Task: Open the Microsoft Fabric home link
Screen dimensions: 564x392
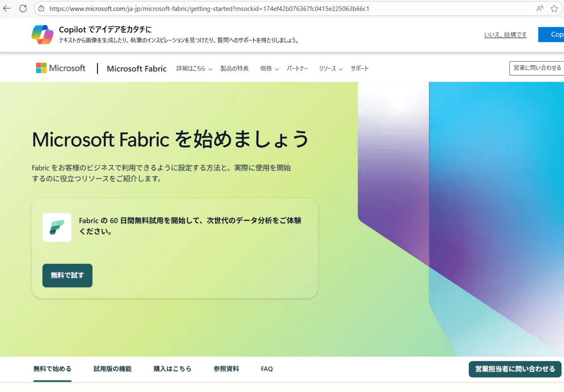Action: pyautogui.click(x=137, y=69)
